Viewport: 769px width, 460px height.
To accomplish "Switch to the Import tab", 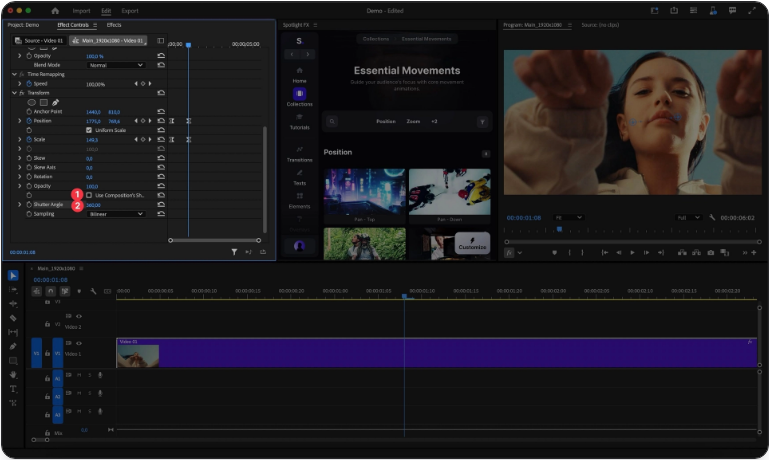I will coord(81,11).
